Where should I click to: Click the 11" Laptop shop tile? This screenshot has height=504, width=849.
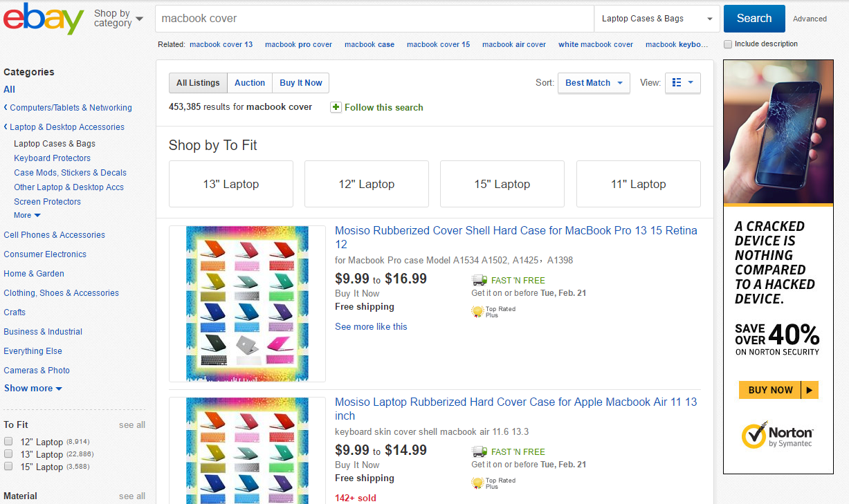point(639,184)
